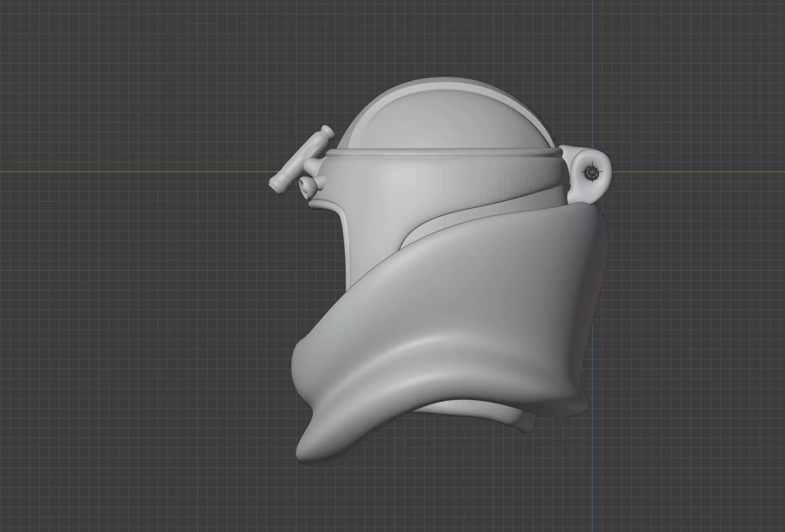Image resolution: width=785 pixels, height=532 pixels.
Task: Click empty grid right of blue axis
Action: [x=693, y=304]
